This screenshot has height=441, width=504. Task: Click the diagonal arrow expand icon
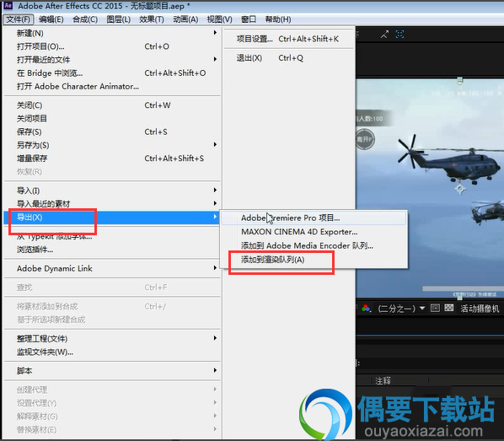coord(385,34)
